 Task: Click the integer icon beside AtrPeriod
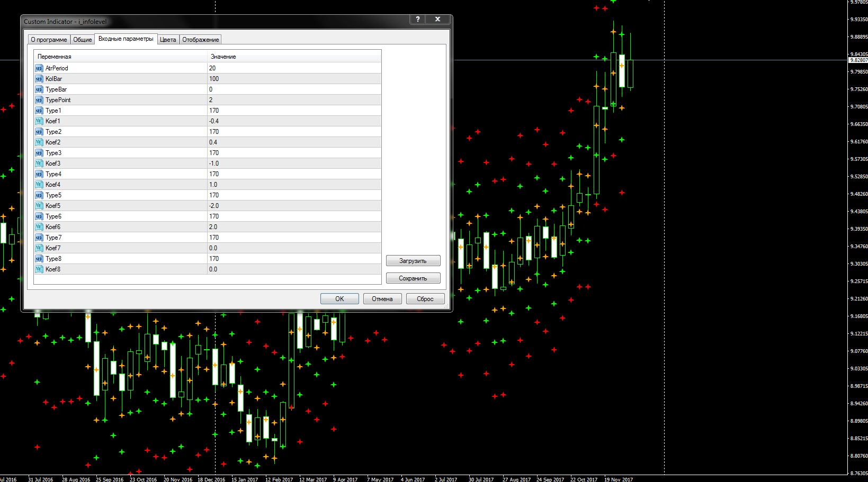coord(39,68)
